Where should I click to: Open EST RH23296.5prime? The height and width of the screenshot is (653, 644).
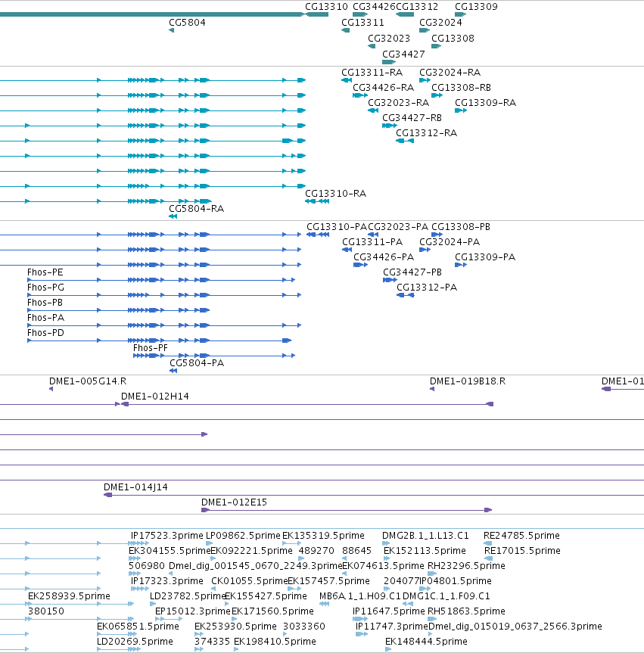466,566
